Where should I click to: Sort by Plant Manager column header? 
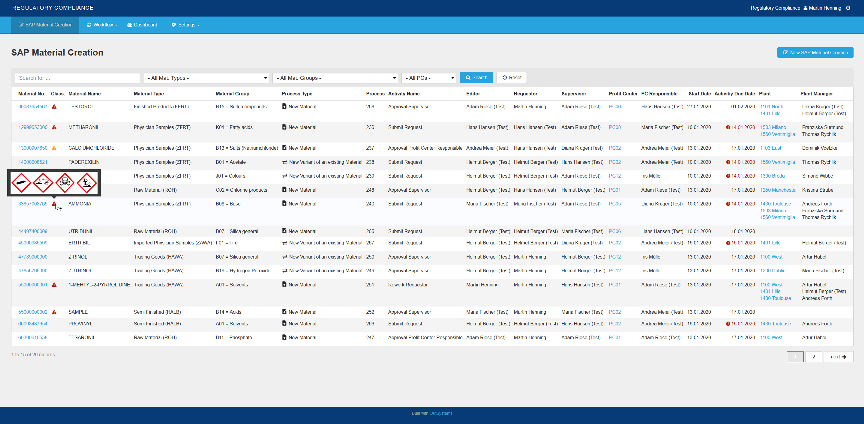point(817,94)
